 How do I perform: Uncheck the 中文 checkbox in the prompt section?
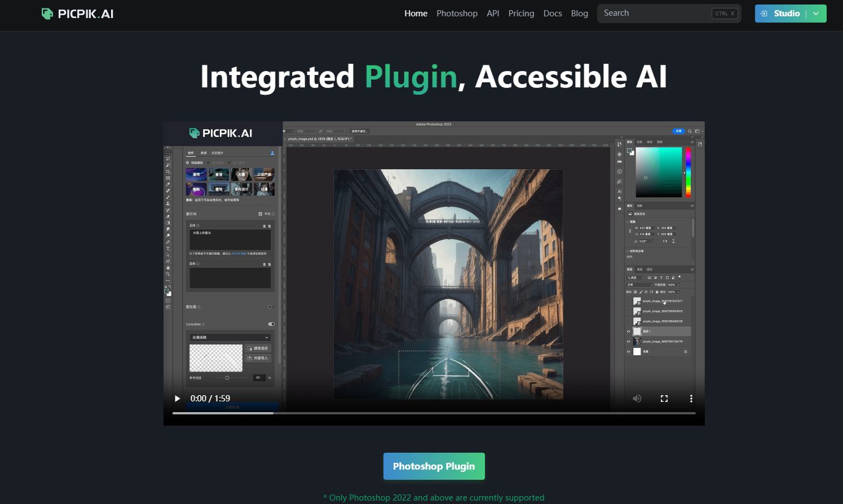pyautogui.click(x=261, y=214)
